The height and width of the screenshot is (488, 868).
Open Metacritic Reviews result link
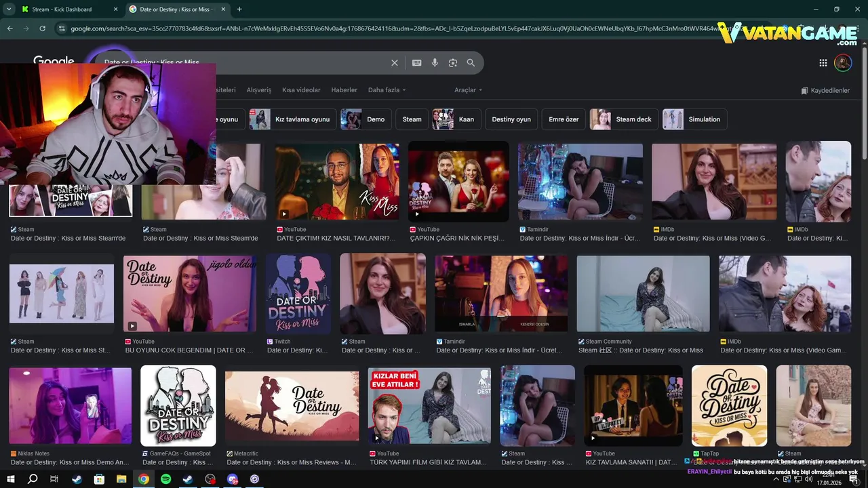292,462
